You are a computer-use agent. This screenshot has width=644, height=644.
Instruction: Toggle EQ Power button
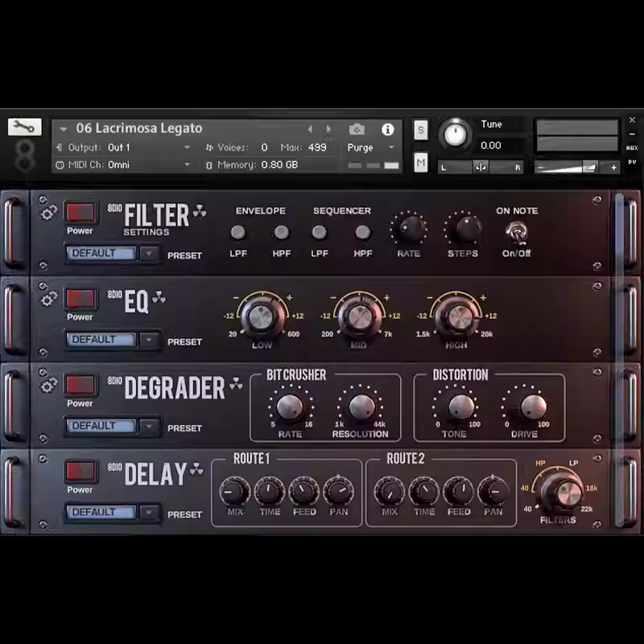pos(80,299)
